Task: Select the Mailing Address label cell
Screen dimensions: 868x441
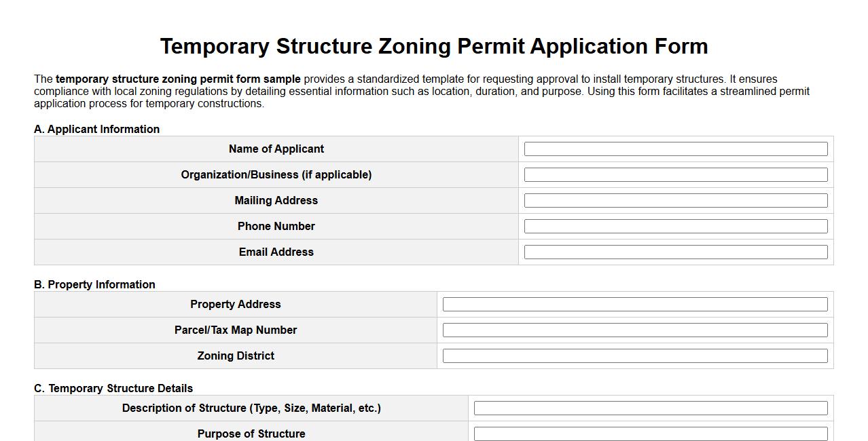Action: pos(276,200)
